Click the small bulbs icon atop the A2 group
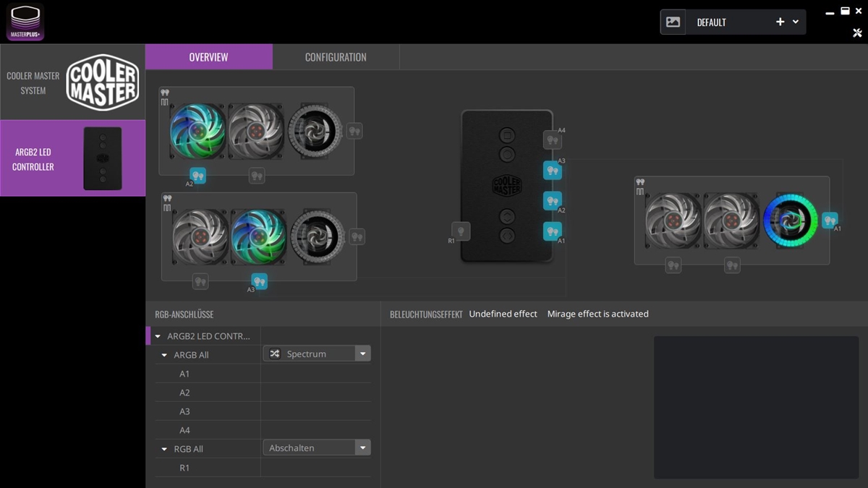 click(x=165, y=93)
